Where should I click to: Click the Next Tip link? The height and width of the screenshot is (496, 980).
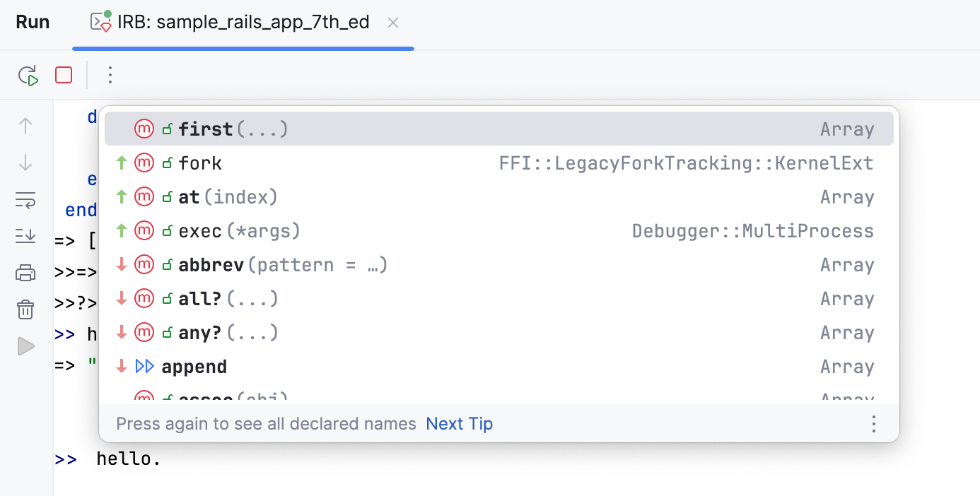point(459,424)
